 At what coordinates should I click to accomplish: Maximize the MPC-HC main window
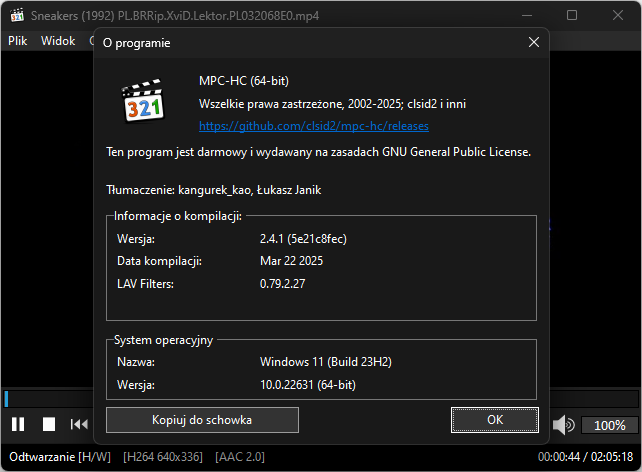pos(572,15)
